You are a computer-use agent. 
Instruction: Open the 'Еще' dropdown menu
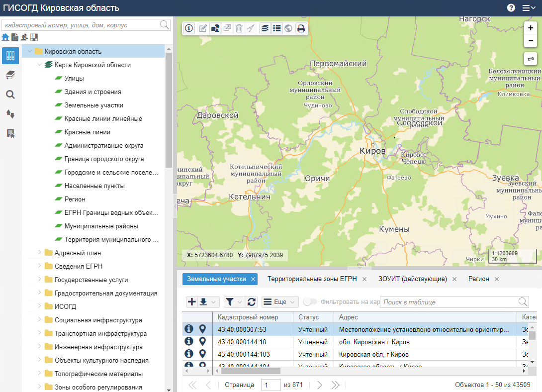pos(280,302)
